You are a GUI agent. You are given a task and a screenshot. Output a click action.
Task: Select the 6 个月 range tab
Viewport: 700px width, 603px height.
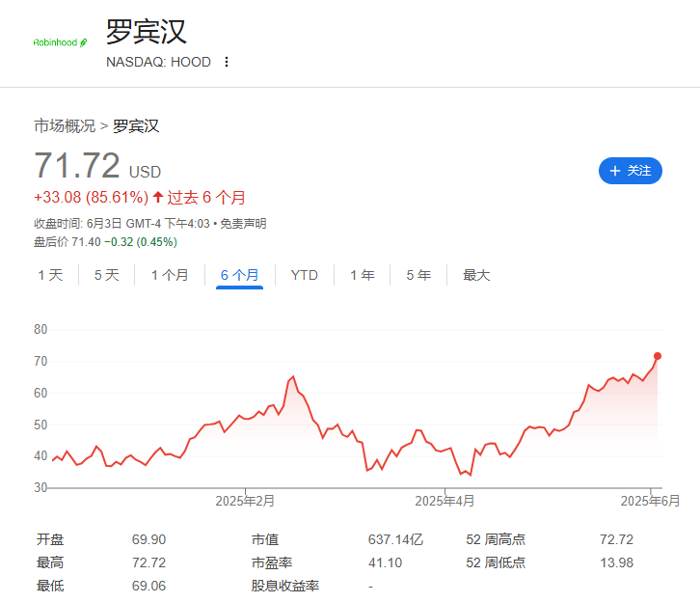[x=240, y=275]
